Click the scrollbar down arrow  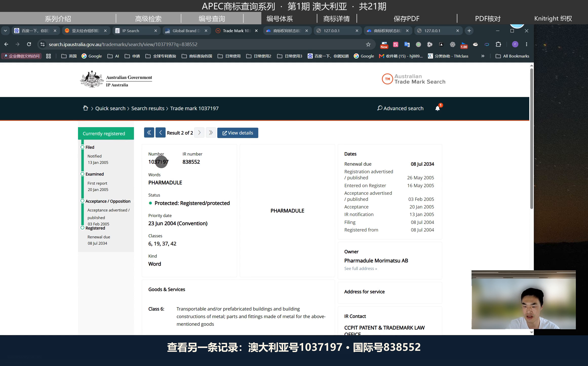(x=532, y=332)
